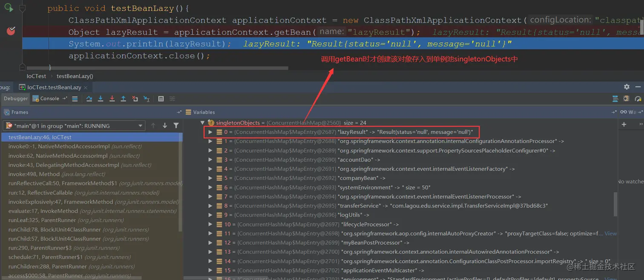Click the Threads layout toggle icon left of step icons

pos(75,99)
